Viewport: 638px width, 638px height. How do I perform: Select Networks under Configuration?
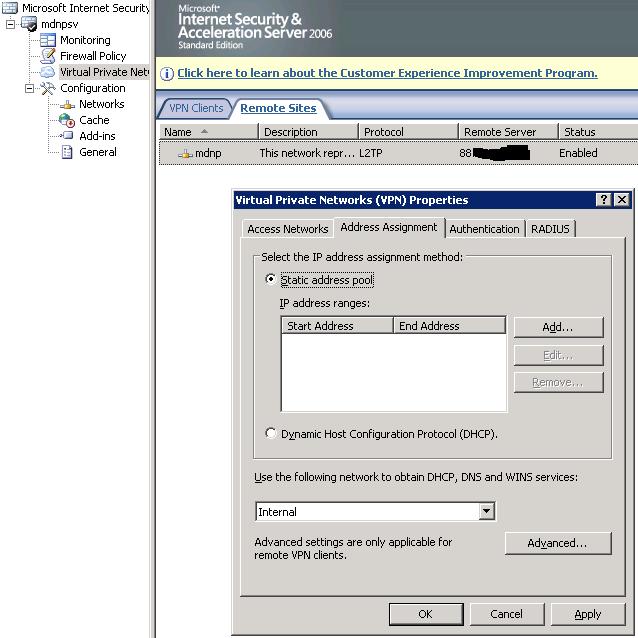pyautogui.click(x=102, y=104)
